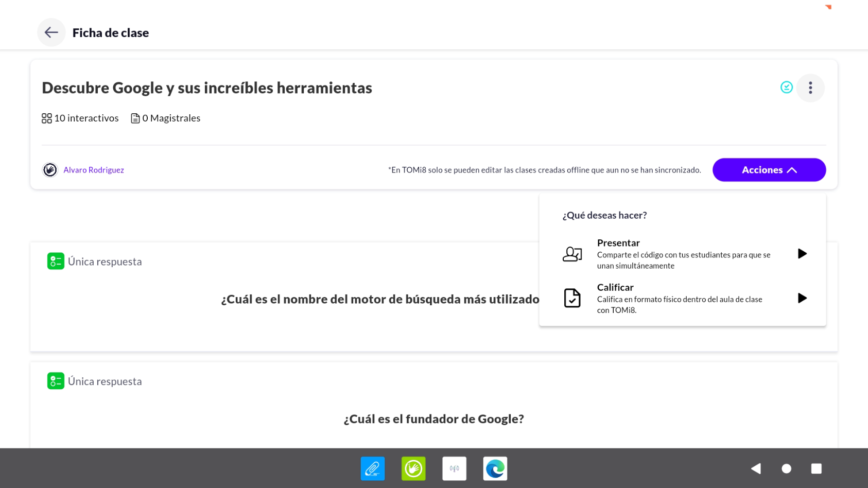Go back using the Ficha de clase arrow
Screen dimensions: 868x488
pos(51,32)
